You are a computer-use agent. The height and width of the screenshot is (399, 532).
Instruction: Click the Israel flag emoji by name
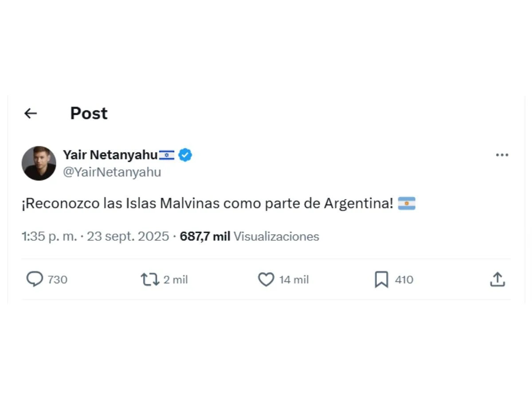[x=167, y=155]
